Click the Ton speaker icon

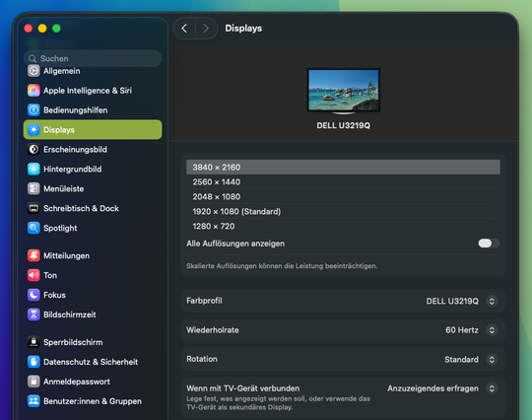[33, 275]
